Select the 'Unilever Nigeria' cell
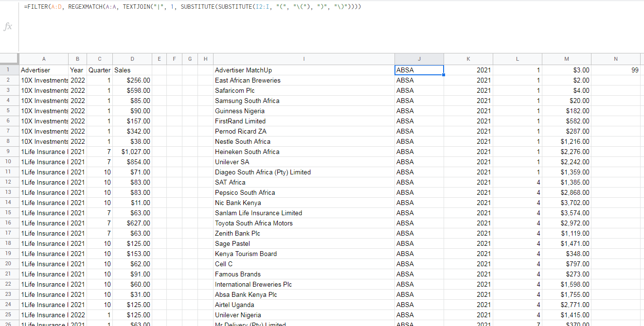Viewport: 644px width, 326px height. (304, 315)
